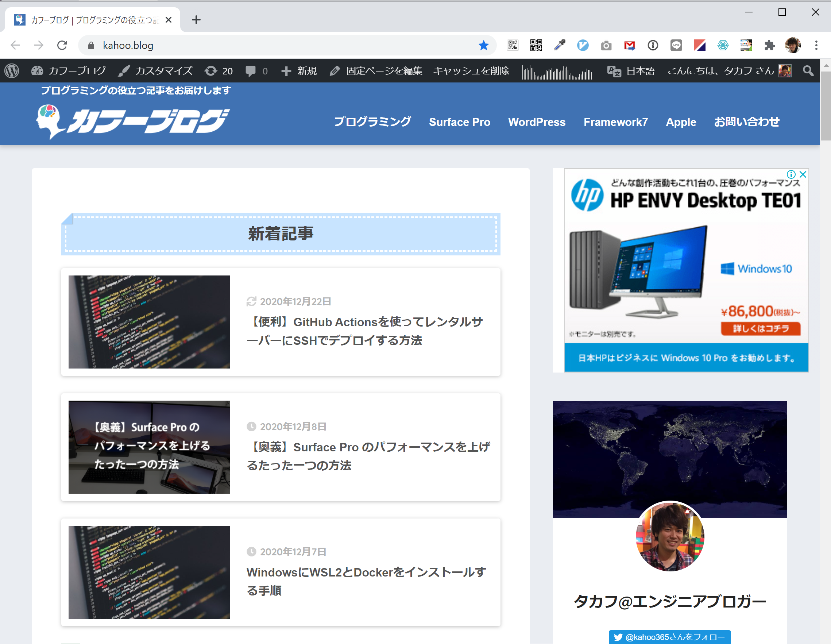Click the site security padlock icon
This screenshot has height=644, width=831.
[90, 45]
